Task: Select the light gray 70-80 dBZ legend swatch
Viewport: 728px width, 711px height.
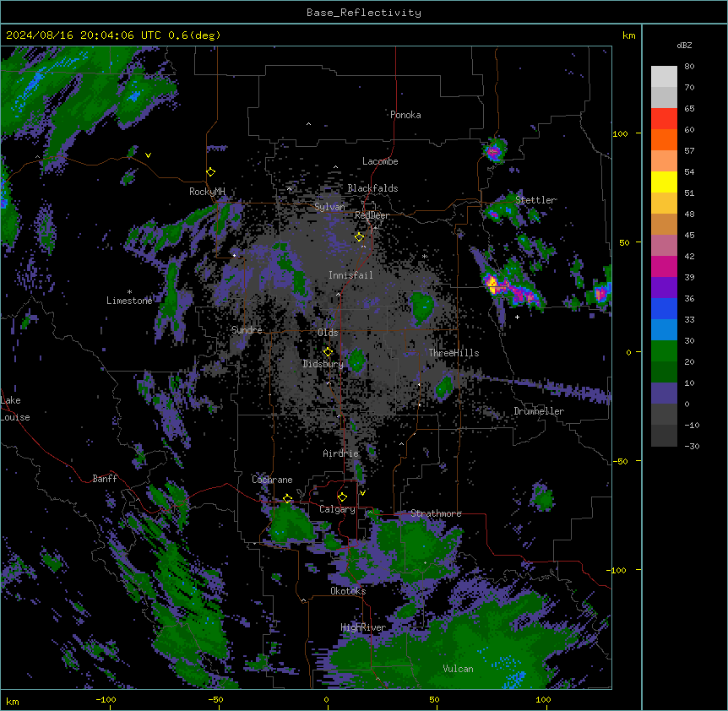Action: 664,77
